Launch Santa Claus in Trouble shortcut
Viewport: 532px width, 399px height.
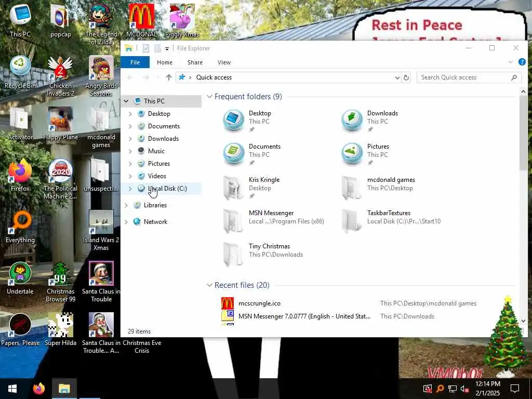tap(101, 282)
